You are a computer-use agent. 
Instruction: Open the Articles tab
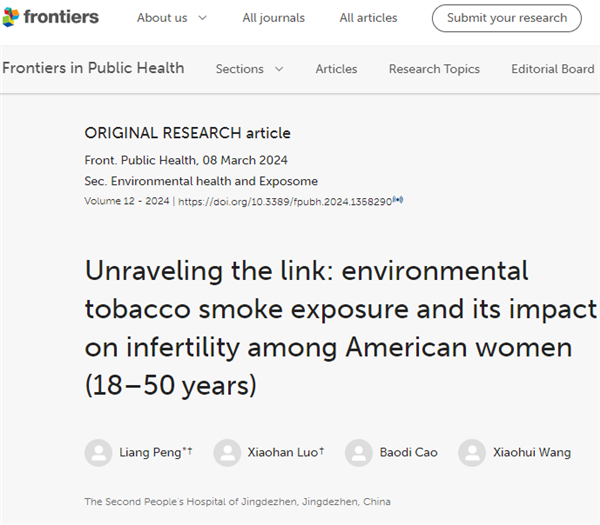tap(336, 69)
